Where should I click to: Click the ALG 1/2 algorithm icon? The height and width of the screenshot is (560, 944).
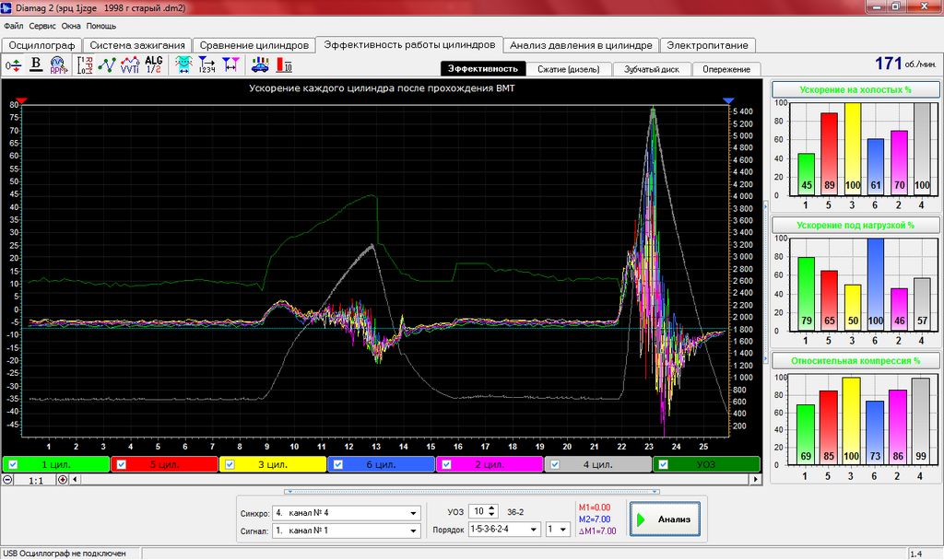point(154,65)
